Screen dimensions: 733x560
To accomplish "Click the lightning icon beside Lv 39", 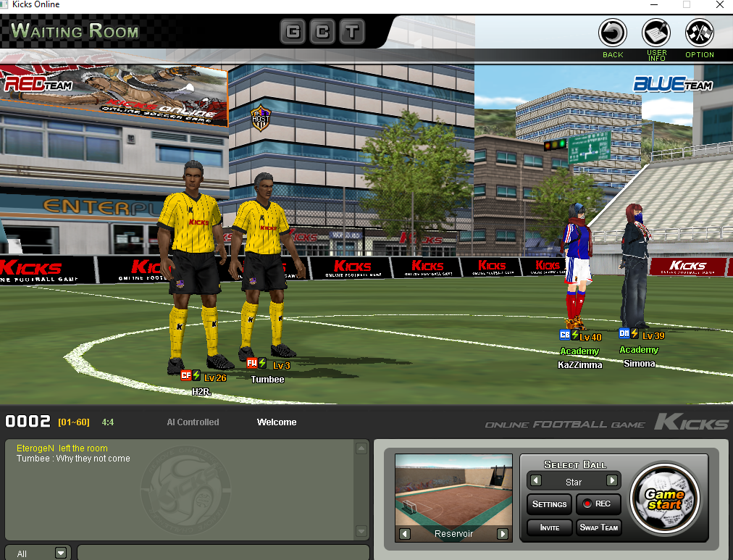I will coord(634,333).
